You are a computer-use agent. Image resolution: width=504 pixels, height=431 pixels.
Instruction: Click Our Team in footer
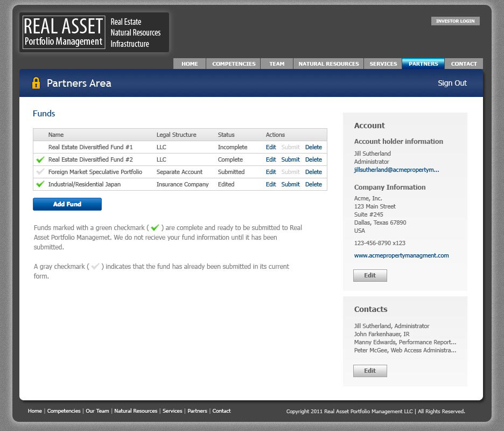click(97, 411)
